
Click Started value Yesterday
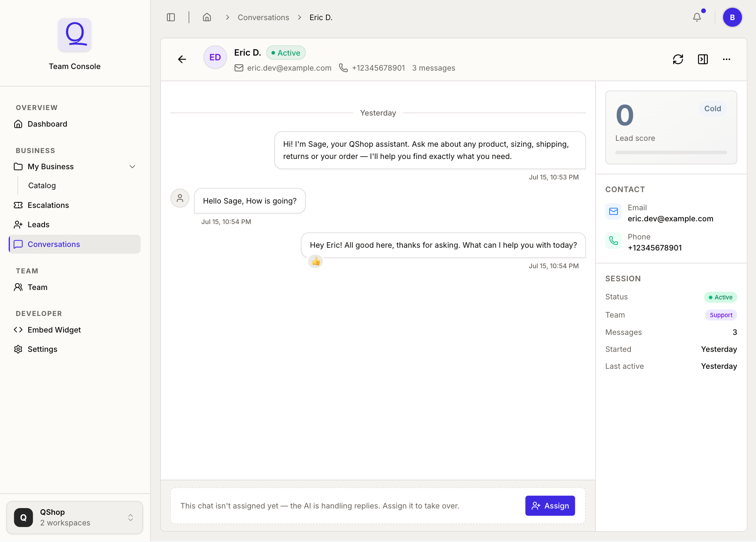719,349
